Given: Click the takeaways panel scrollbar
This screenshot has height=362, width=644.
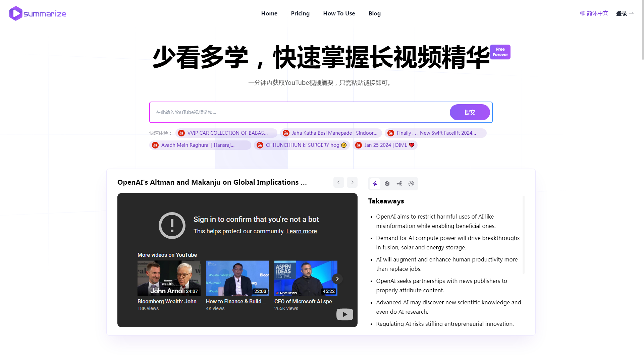Looking at the screenshot, I should pos(524,235).
